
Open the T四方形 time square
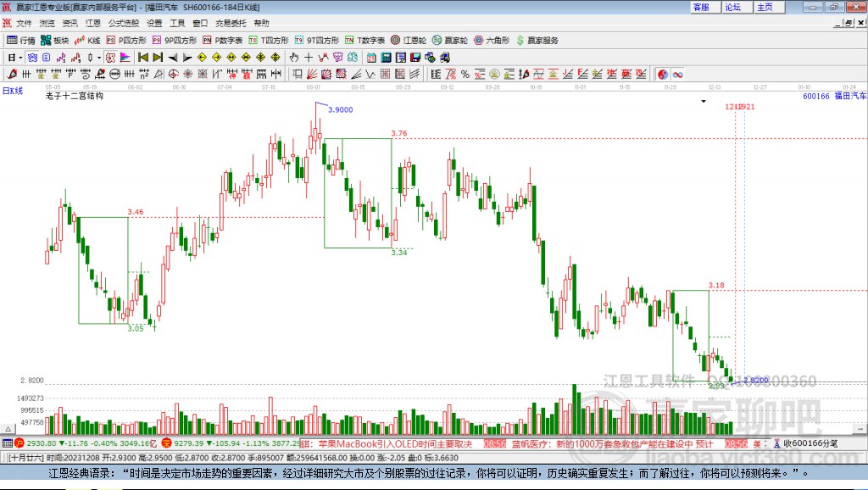click(x=269, y=41)
